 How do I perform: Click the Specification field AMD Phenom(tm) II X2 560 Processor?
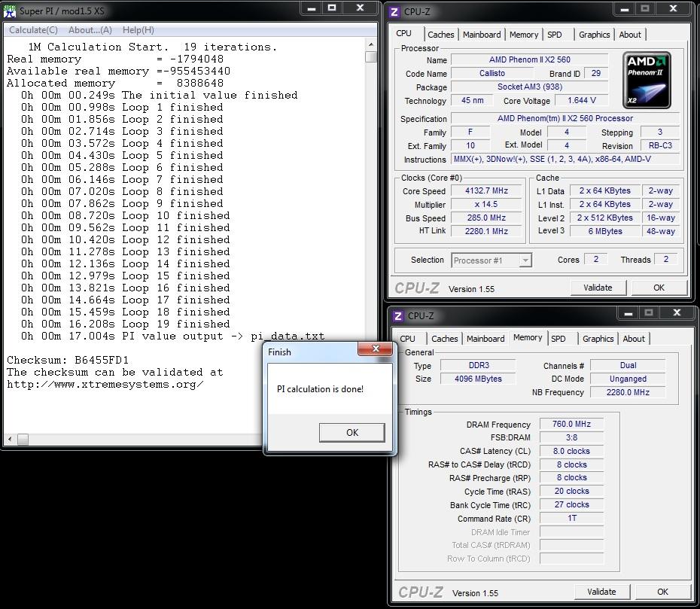565,118
